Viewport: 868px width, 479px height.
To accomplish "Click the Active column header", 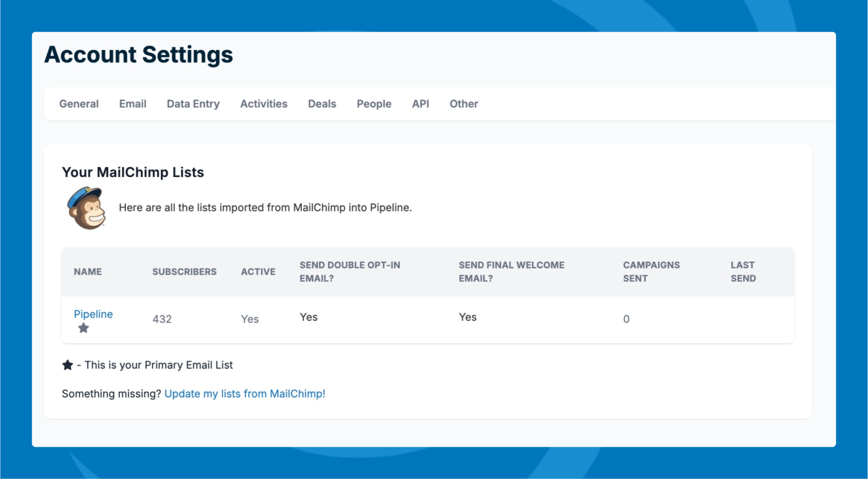I will point(258,272).
